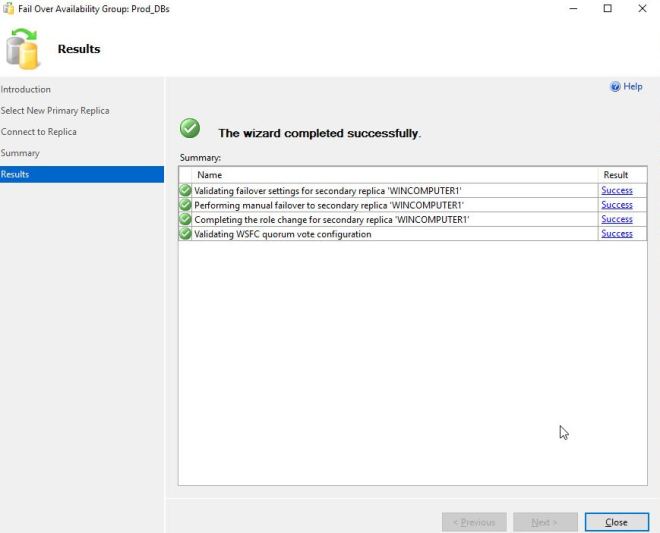View Success result for completing role change
This screenshot has width=660, height=533.
click(x=616, y=219)
